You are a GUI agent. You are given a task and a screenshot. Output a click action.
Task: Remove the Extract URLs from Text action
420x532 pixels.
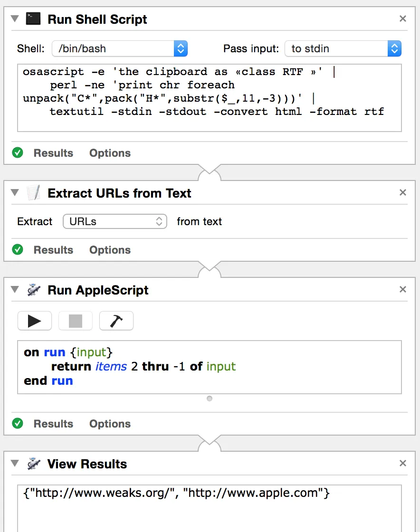point(403,193)
